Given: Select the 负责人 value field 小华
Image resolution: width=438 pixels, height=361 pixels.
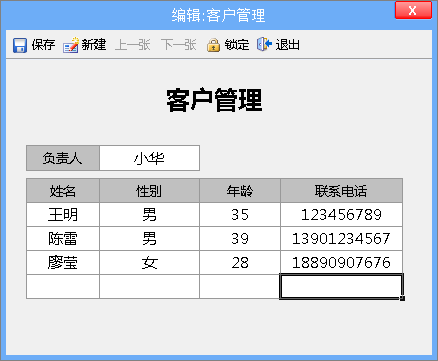Looking at the screenshot, I should click(150, 158).
